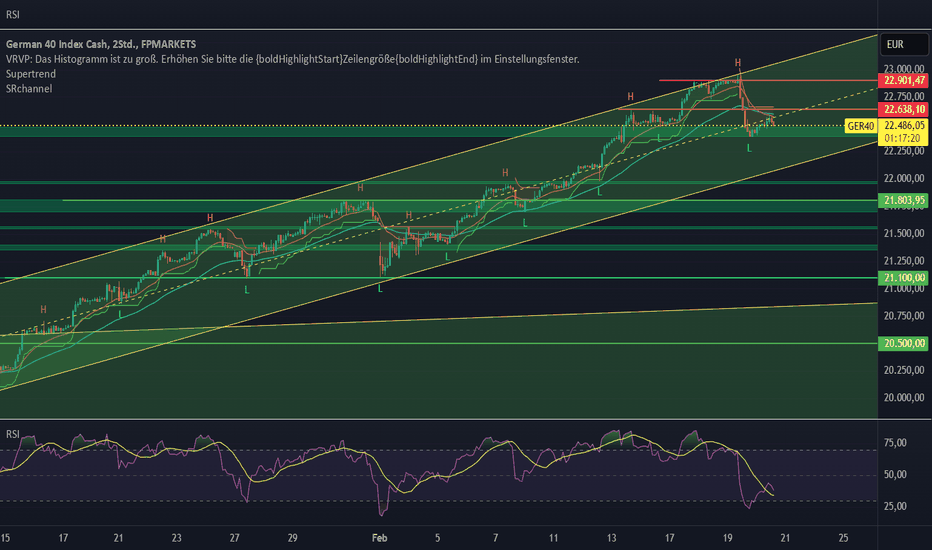932x550 pixels.
Task: Select the red 22.901,47 price label
Action: [x=903, y=80]
